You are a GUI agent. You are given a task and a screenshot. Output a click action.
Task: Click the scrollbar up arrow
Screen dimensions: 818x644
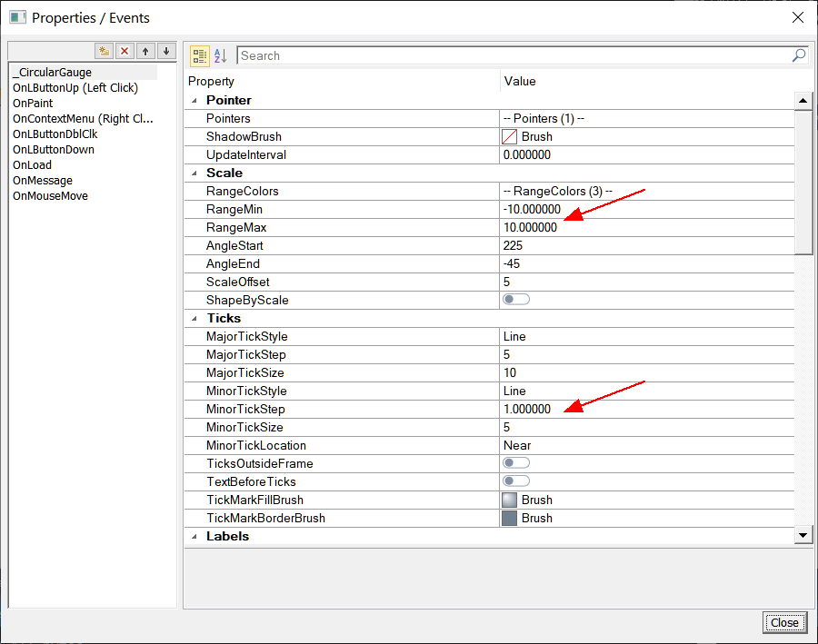pos(803,101)
